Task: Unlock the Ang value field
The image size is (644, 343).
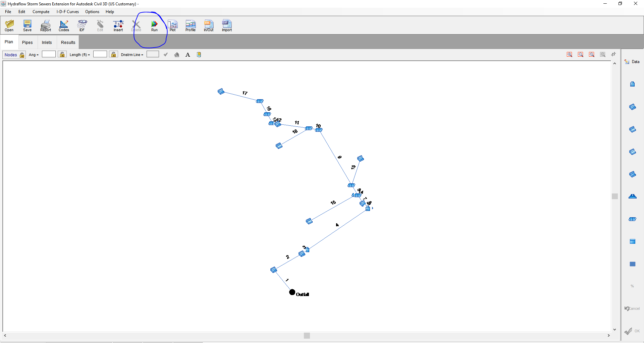Action: pyautogui.click(x=62, y=54)
